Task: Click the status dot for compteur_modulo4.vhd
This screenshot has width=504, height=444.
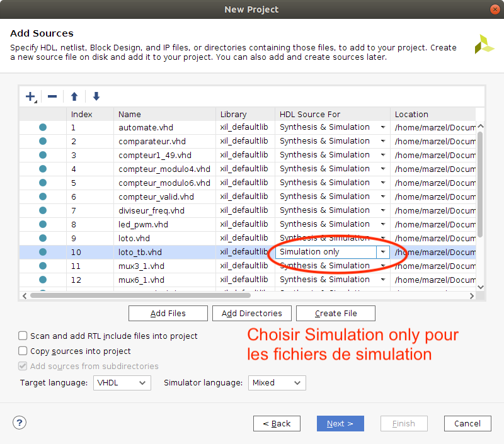Action: click(x=43, y=169)
